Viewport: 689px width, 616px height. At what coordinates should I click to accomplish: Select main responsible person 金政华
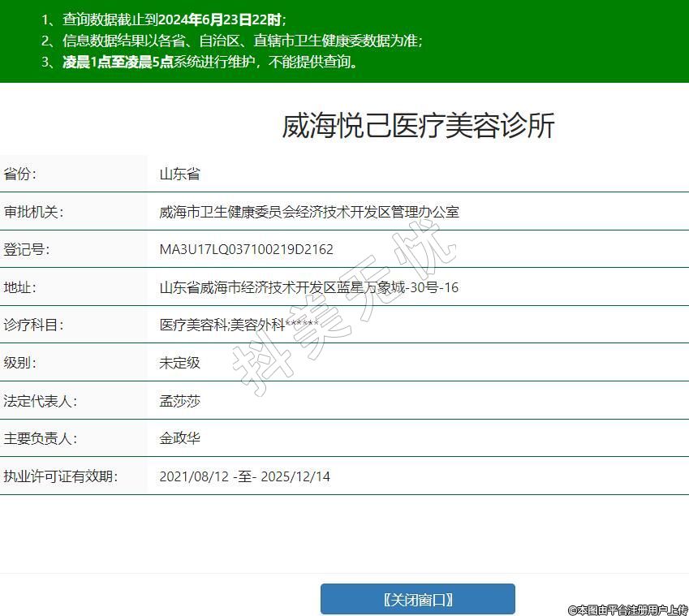click(179, 438)
